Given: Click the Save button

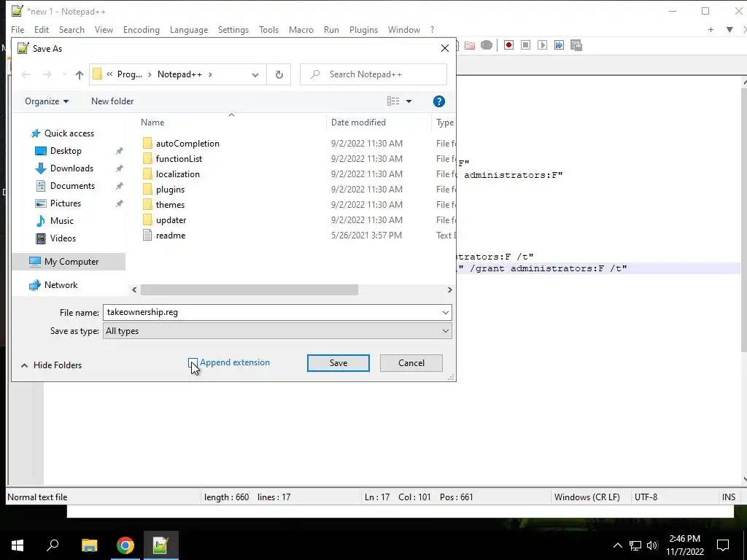Looking at the screenshot, I should click(x=338, y=363).
